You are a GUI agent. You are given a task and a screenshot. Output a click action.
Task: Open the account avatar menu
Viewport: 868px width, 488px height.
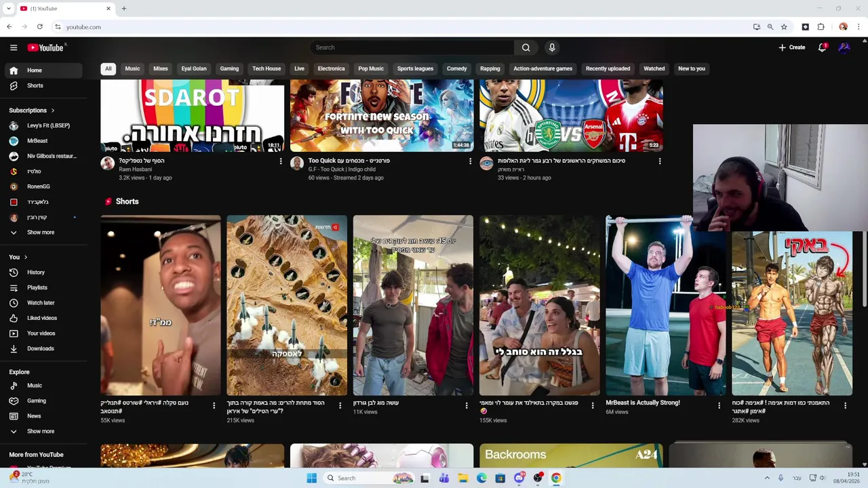click(844, 47)
